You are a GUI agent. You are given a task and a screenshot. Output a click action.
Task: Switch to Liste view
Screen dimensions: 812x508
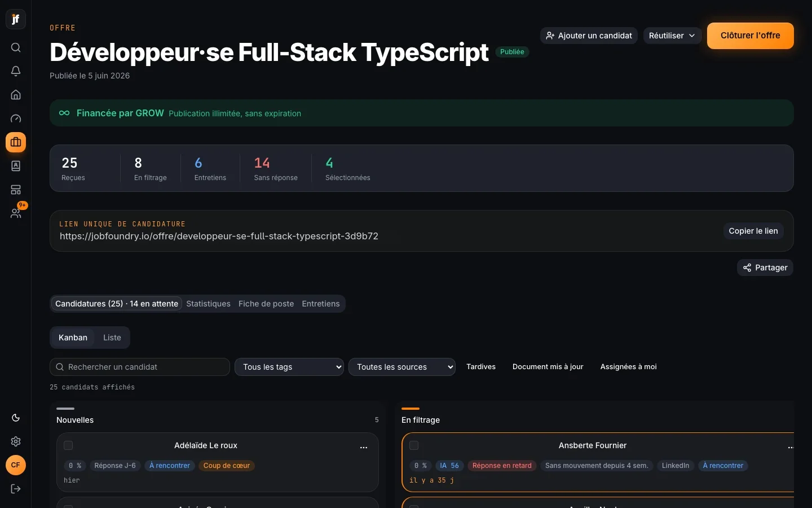coord(112,338)
